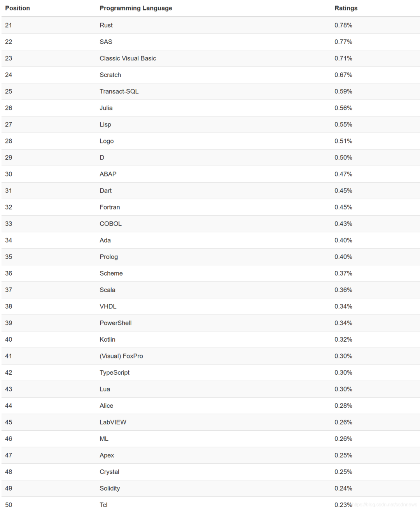Select the ABAP language cell

click(x=108, y=174)
